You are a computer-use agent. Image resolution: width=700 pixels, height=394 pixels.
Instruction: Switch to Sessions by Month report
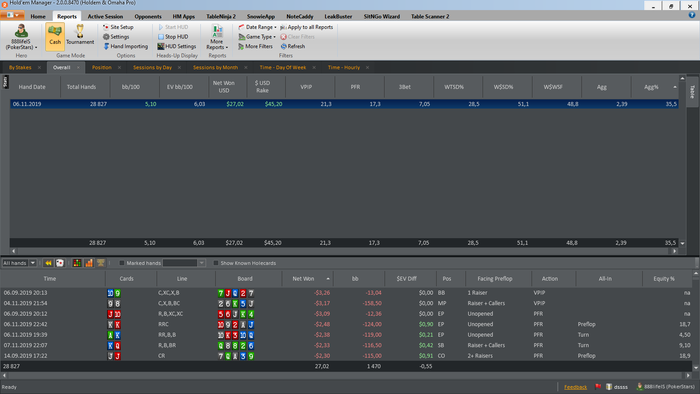click(x=215, y=67)
